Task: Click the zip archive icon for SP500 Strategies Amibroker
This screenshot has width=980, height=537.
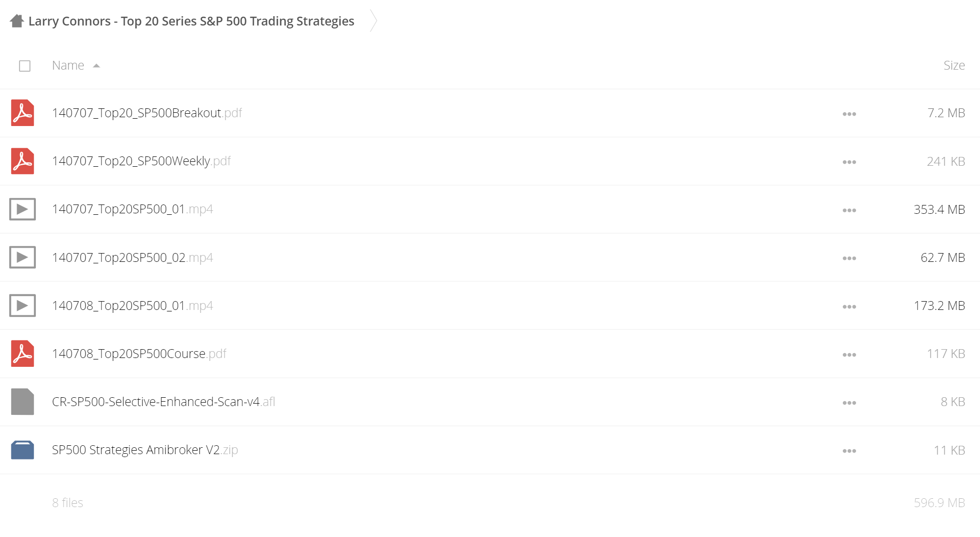Action: click(x=23, y=450)
